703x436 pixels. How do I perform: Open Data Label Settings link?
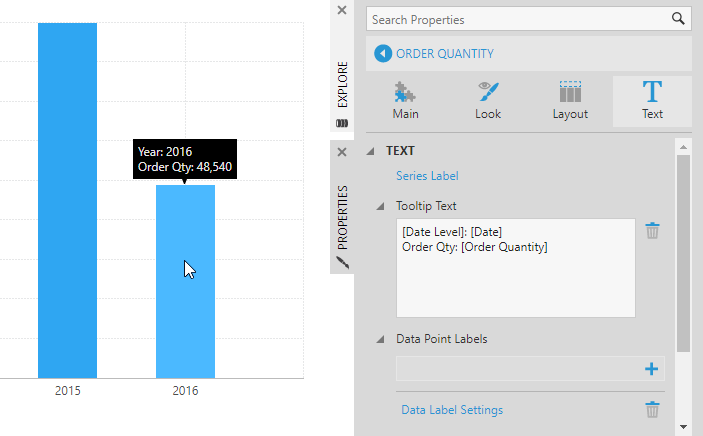tap(452, 410)
